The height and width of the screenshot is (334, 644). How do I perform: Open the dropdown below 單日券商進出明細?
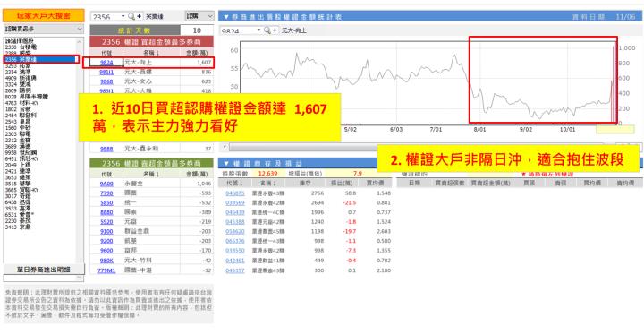coord(44,278)
